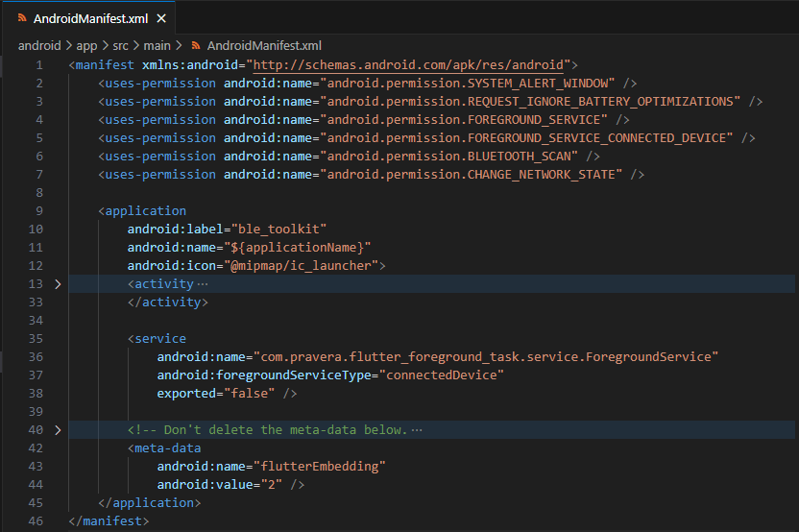Close the AndroidManifest.xml tab
This screenshot has height=532, width=799.
coord(160,18)
